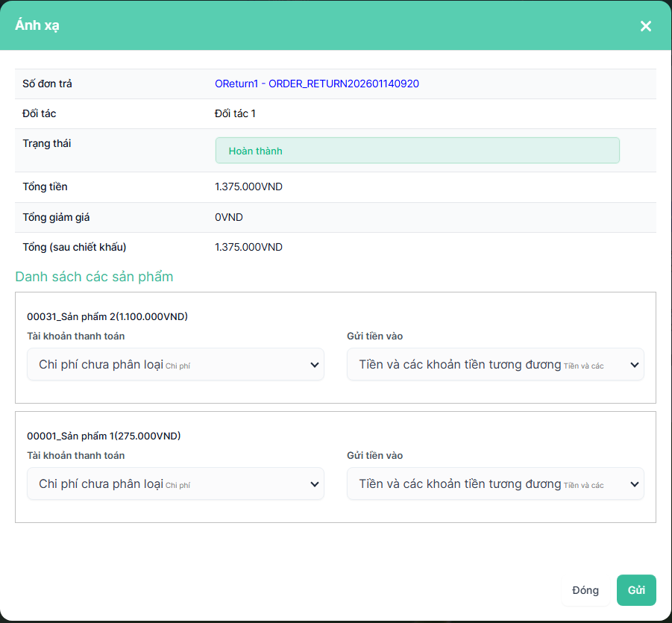Screen dimensions: 672x623
Task: Expand Gửi tiền vào dropdown for Sản phẩm 2
Action: pos(495,364)
